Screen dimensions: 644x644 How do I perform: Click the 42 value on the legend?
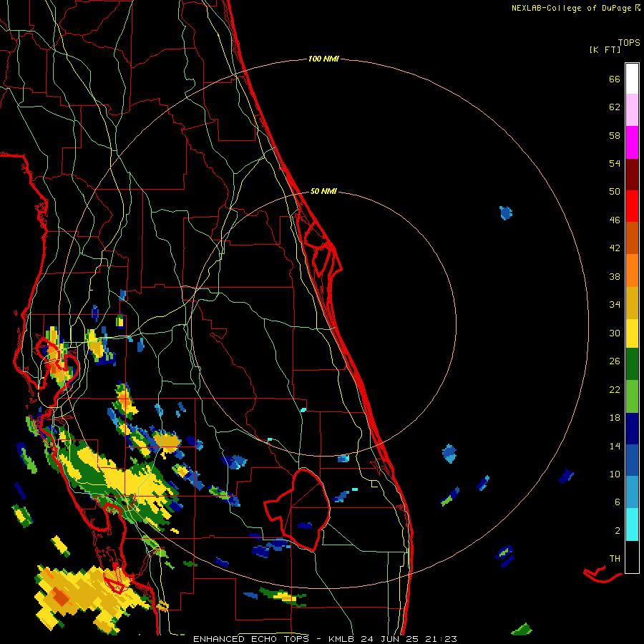pos(615,248)
